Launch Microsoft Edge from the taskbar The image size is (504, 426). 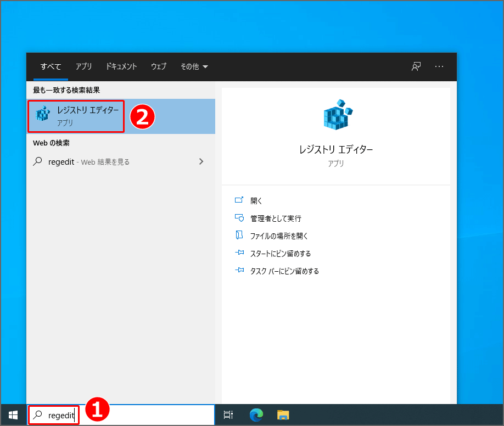[256, 415]
